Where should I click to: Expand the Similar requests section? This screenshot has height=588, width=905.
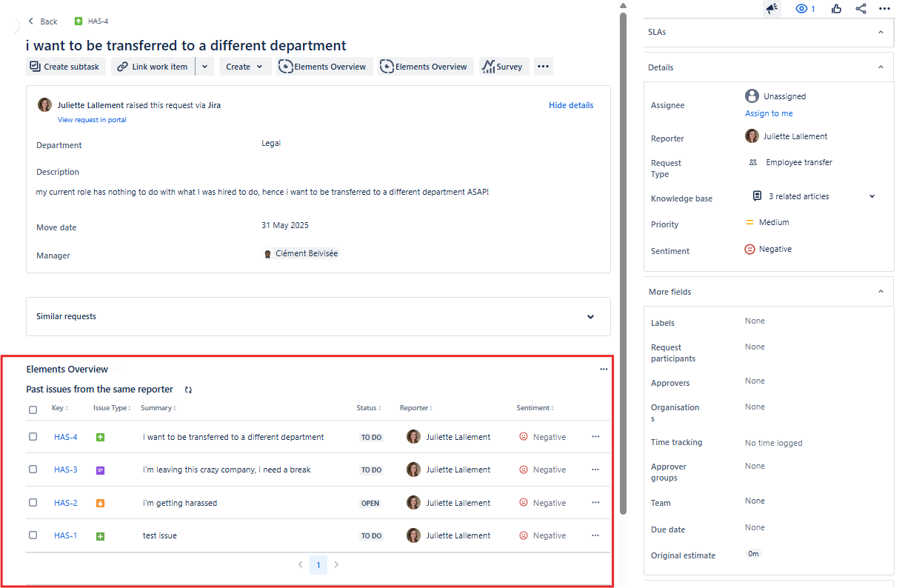tap(590, 317)
